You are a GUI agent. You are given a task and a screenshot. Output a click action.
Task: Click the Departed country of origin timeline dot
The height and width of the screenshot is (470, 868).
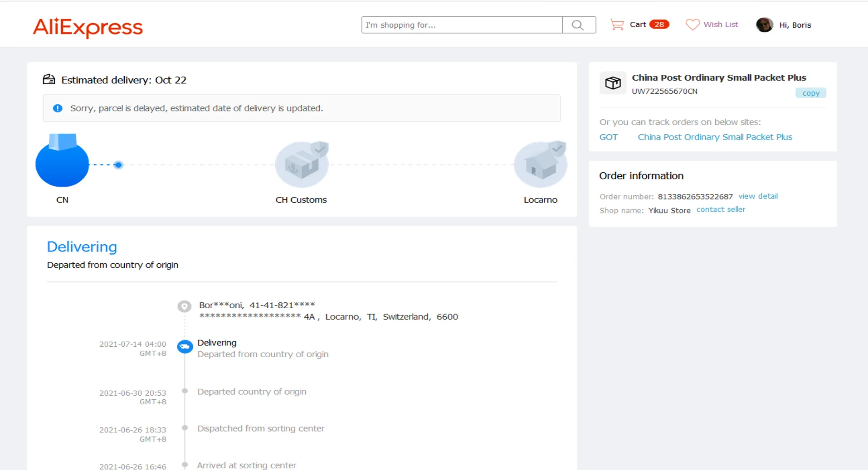point(185,391)
